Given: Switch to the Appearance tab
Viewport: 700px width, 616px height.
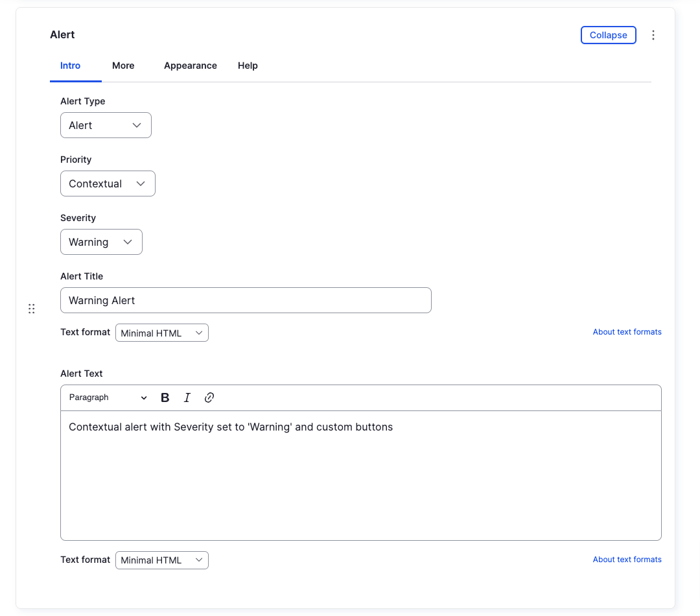Looking at the screenshot, I should (190, 65).
